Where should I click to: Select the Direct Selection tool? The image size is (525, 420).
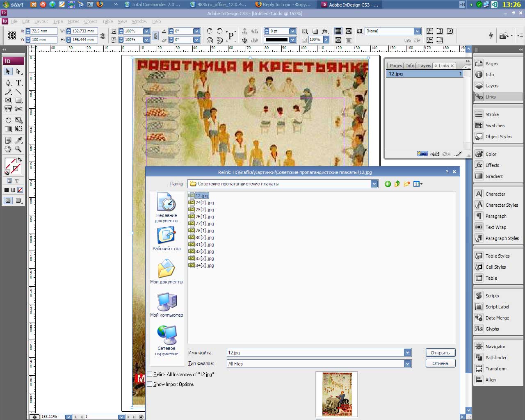(18, 72)
